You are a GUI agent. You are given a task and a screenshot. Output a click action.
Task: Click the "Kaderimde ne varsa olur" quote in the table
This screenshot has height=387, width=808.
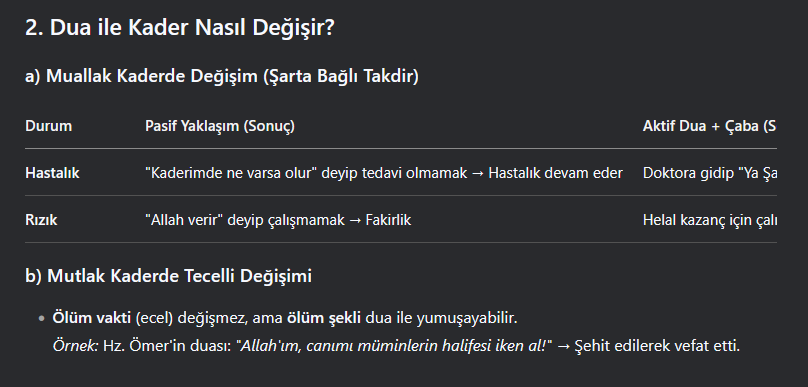pyautogui.click(x=231, y=173)
